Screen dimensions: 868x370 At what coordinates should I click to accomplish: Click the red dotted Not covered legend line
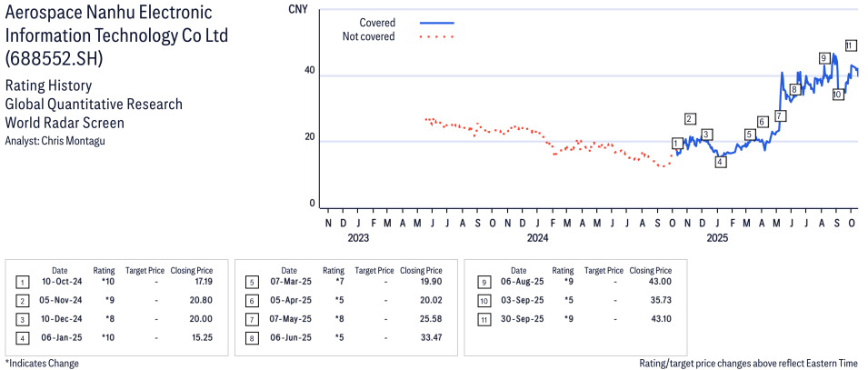[x=436, y=37]
